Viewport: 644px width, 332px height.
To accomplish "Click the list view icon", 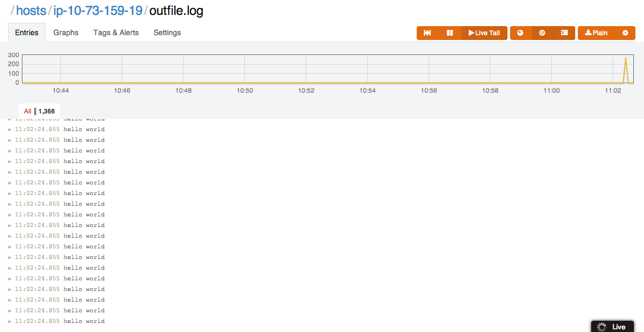I will (564, 33).
